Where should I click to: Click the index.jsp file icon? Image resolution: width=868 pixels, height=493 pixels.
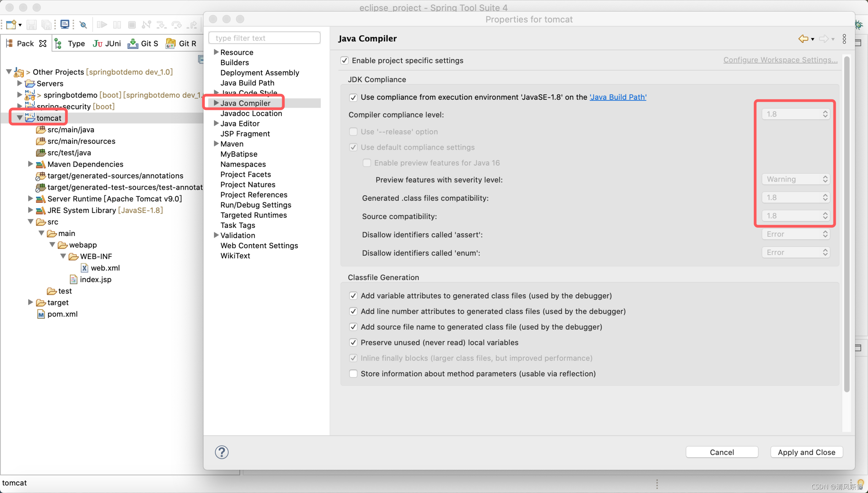(x=74, y=279)
